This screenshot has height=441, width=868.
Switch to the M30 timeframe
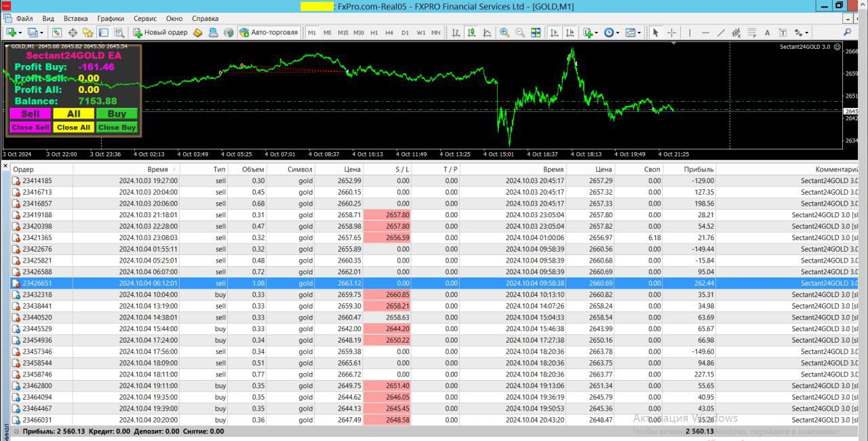click(x=359, y=33)
